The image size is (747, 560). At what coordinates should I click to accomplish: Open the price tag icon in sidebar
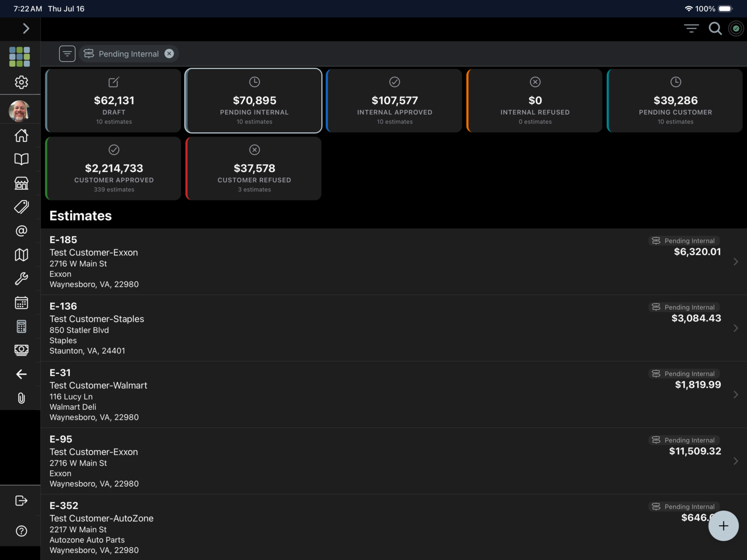pos(21,207)
